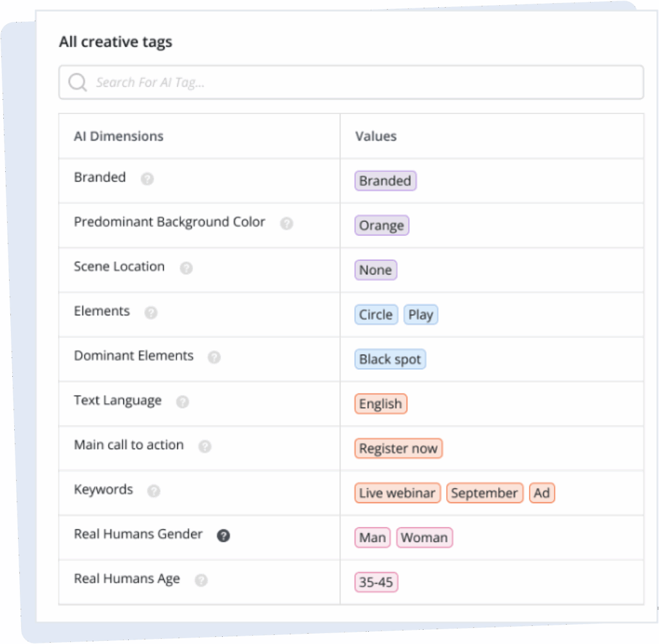View help for the Elements dimension
The width and height of the screenshot is (659, 644).
click(x=151, y=313)
